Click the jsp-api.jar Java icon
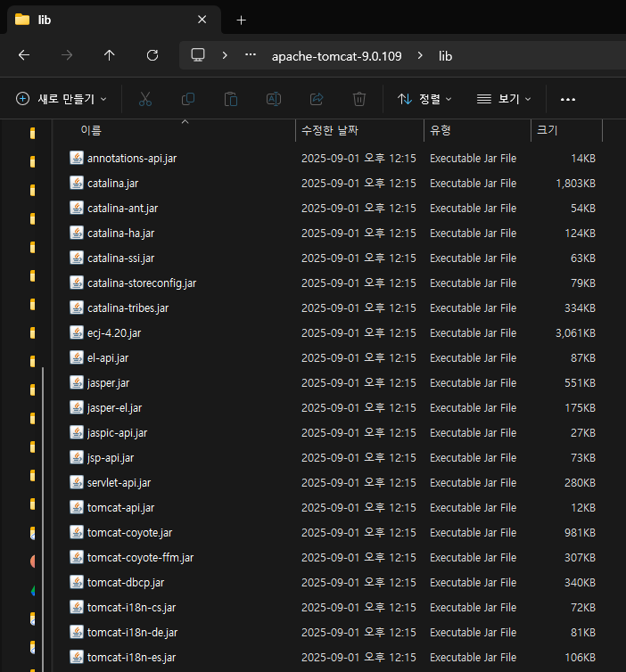The height and width of the screenshot is (672, 626). [x=77, y=457]
